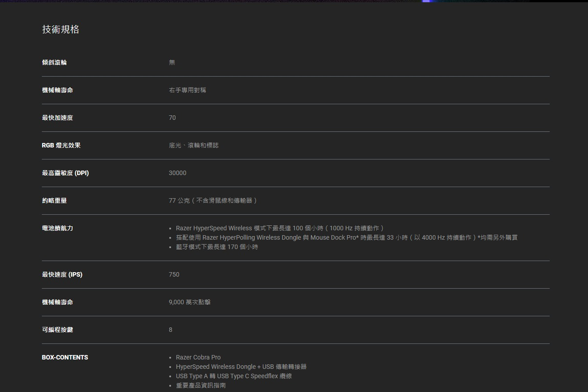Click the HyperPolling Wireless Dongle battery bullet

tap(347, 237)
